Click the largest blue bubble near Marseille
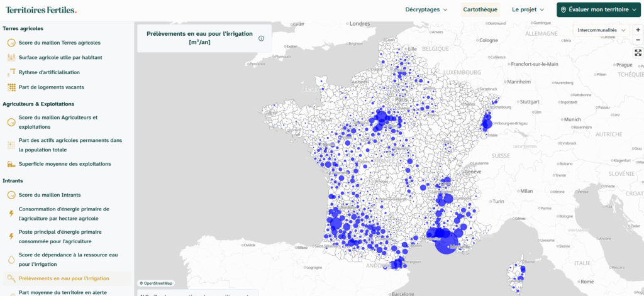 point(447,243)
